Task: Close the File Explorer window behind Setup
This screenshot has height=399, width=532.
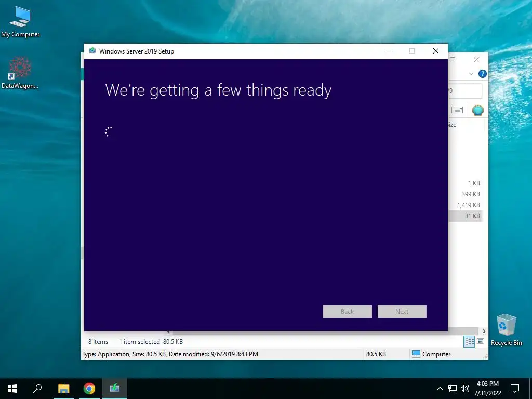Action: (476, 60)
